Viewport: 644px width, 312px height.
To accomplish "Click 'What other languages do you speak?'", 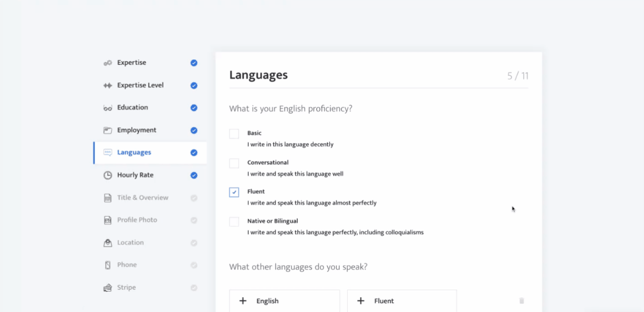I will 298,267.
